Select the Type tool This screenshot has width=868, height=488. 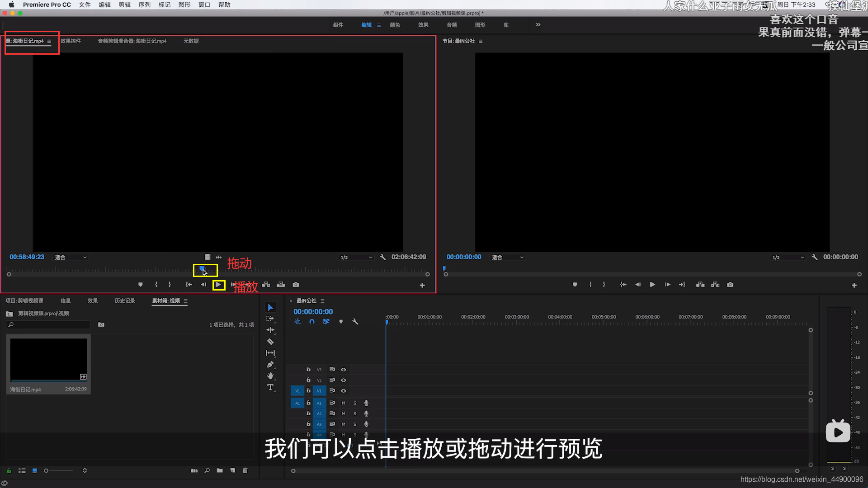(270, 388)
